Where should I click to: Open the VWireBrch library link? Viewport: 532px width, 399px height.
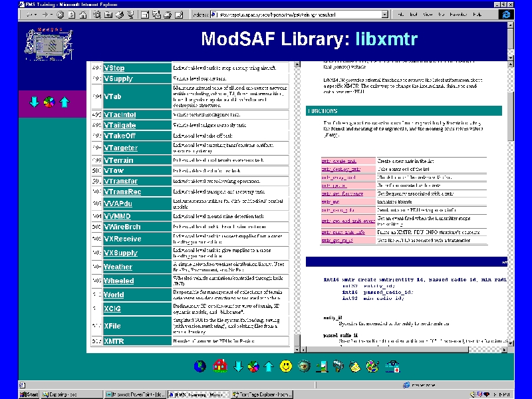tap(122, 227)
